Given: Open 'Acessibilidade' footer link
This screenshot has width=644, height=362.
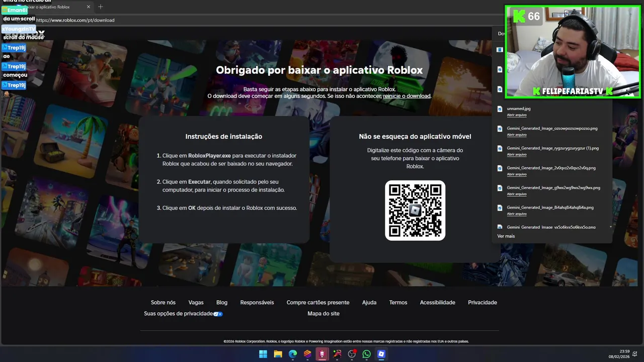Looking at the screenshot, I should [438, 303].
